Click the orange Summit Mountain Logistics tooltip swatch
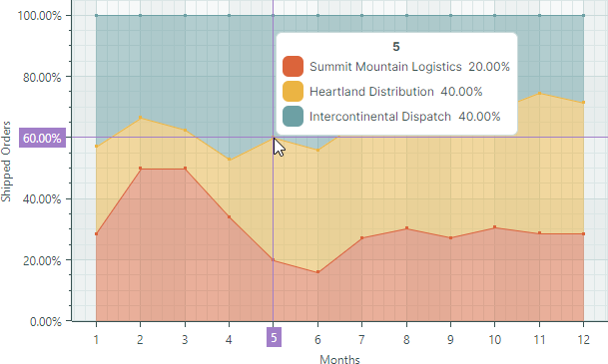The width and height of the screenshot is (608, 364). 293,66
